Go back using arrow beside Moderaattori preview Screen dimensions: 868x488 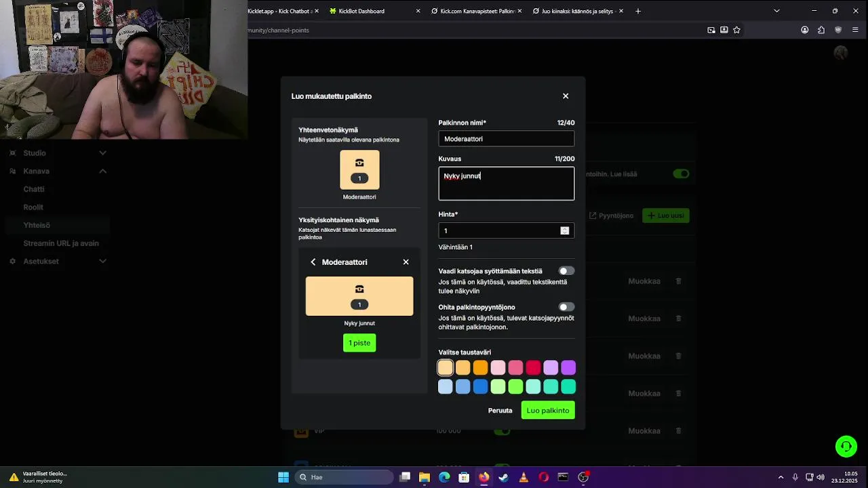313,262
